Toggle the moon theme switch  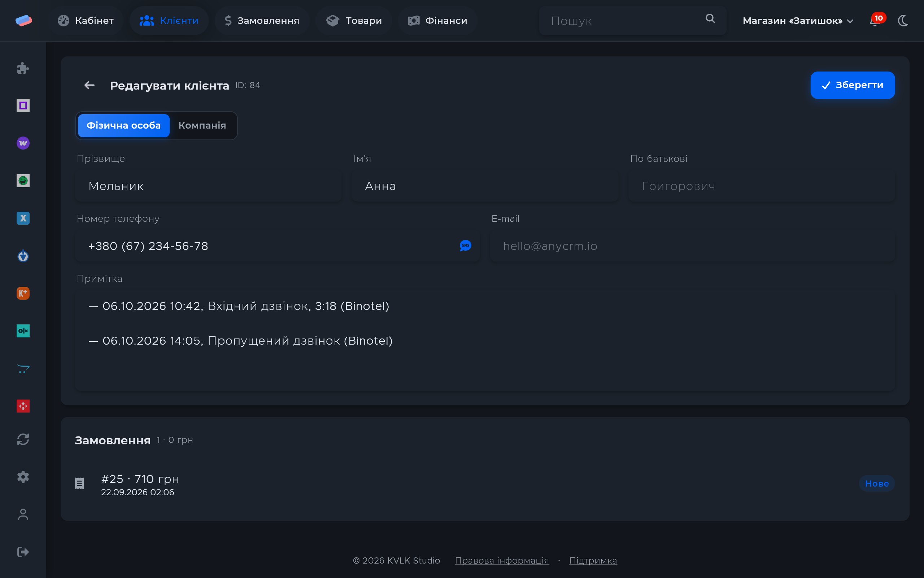(903, 21)
